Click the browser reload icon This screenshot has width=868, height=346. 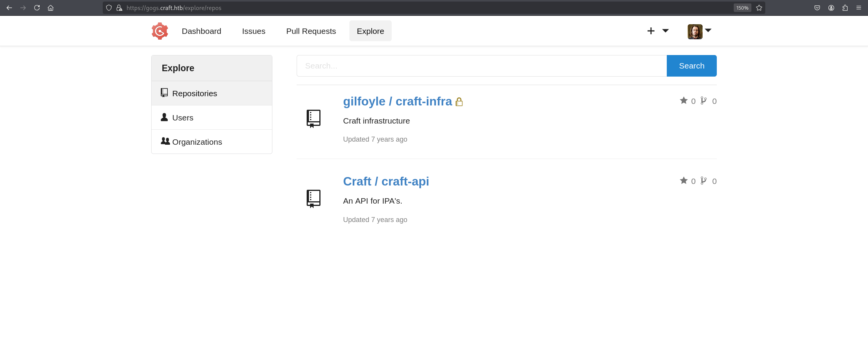37,8
